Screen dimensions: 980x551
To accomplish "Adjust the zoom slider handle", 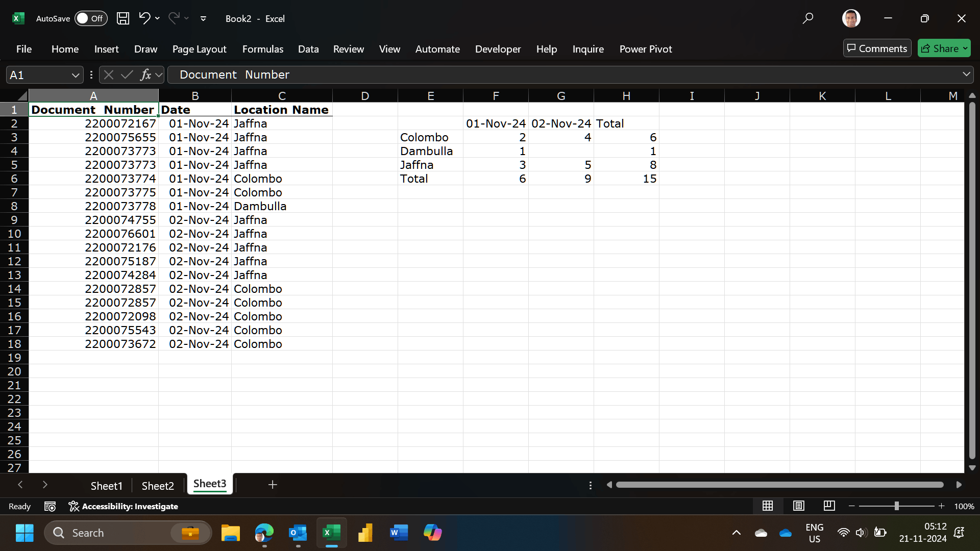I will tap(896, 506).
